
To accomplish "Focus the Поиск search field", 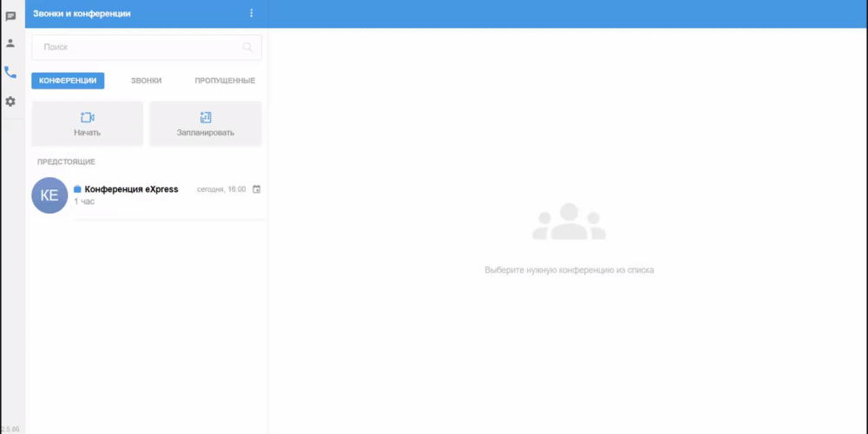I will (x=139, y=47).
